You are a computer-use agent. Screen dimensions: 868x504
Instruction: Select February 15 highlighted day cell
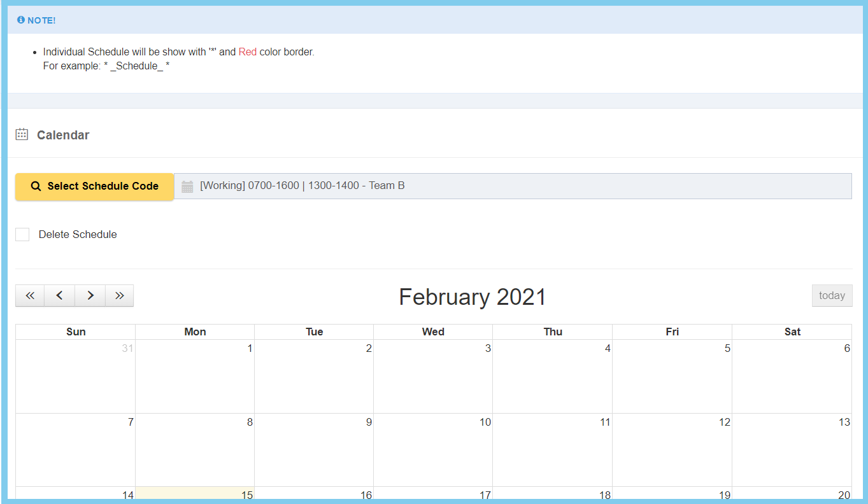[194, 494]
